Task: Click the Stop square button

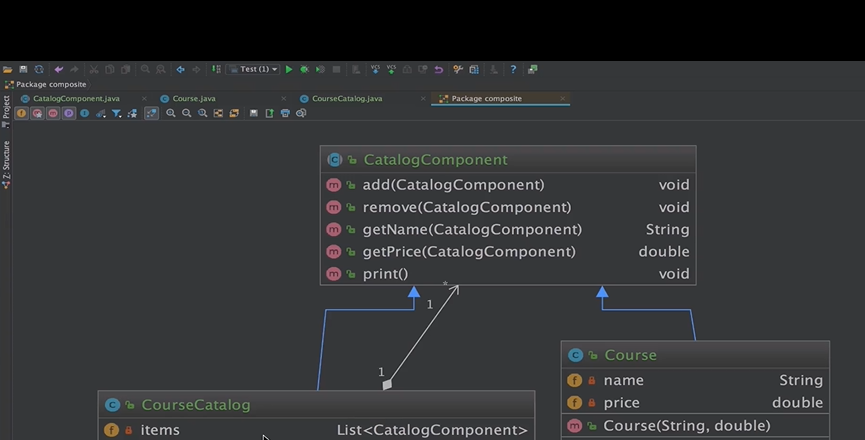Action: (336, 69)
